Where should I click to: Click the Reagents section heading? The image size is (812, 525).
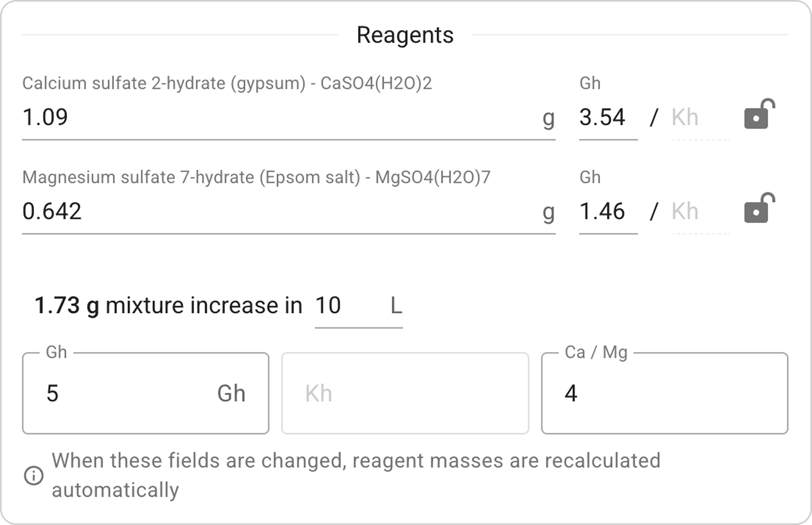405,35
